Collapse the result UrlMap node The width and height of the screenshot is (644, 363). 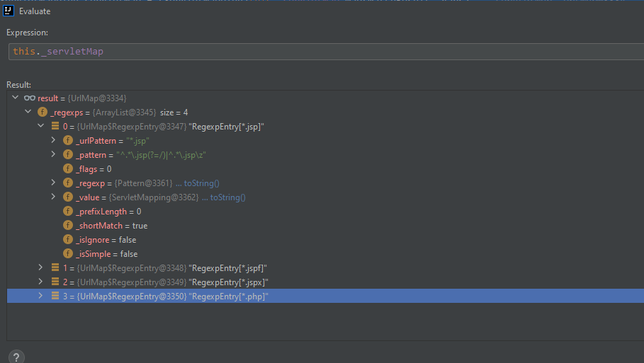click(x=15, y=98)
